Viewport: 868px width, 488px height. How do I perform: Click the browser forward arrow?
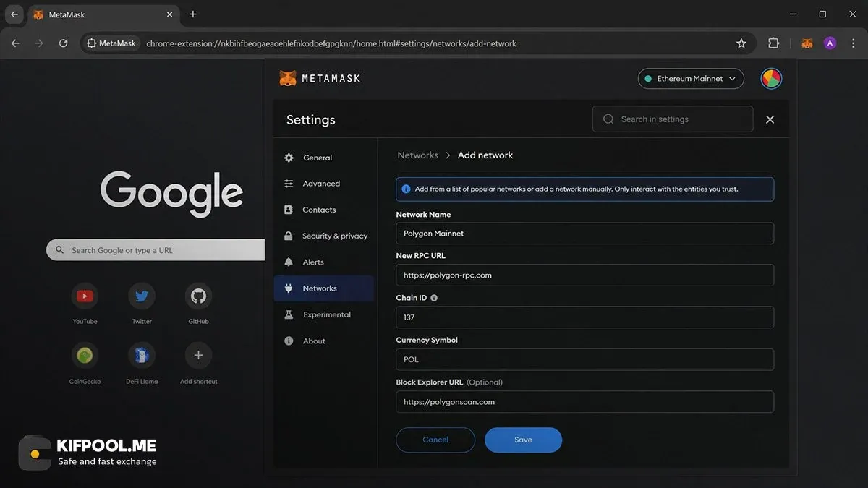[39, 43]
